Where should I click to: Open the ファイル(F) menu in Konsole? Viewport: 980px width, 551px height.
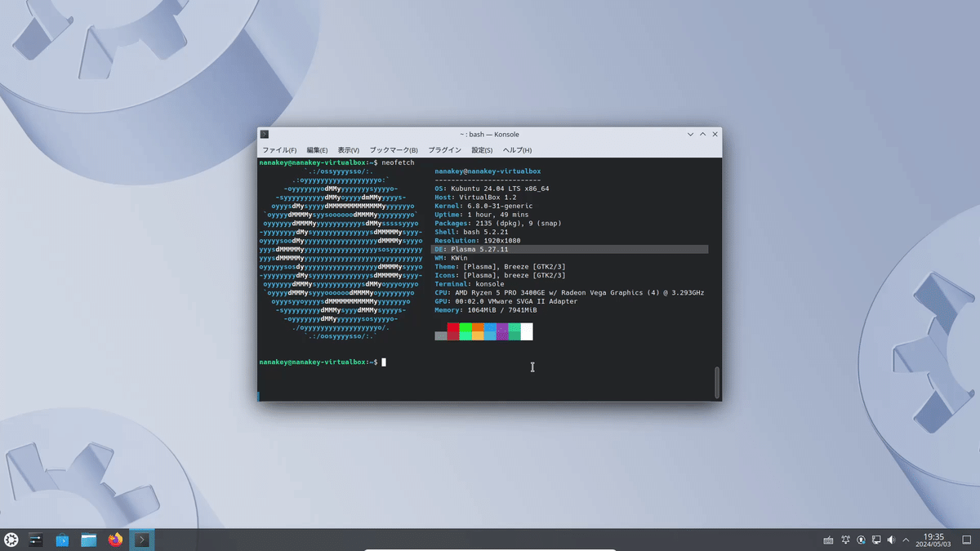(x=278, y=150)
